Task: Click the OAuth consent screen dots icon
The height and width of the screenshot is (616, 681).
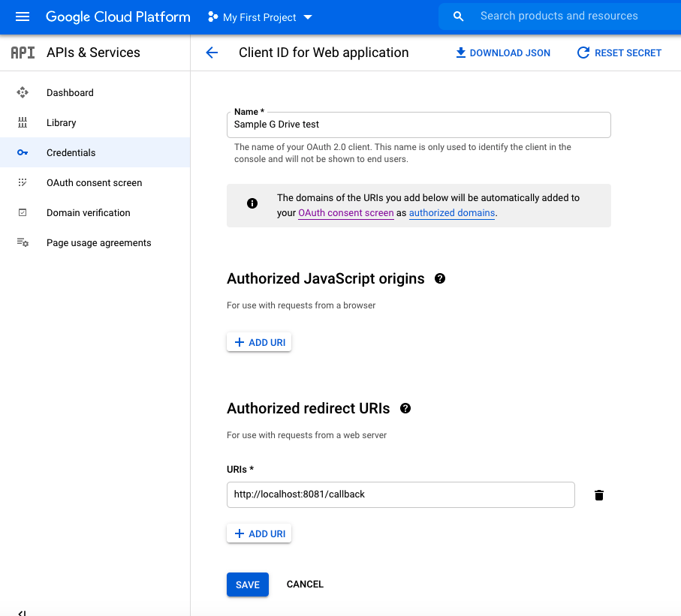Action: click(x=23, y=182)
